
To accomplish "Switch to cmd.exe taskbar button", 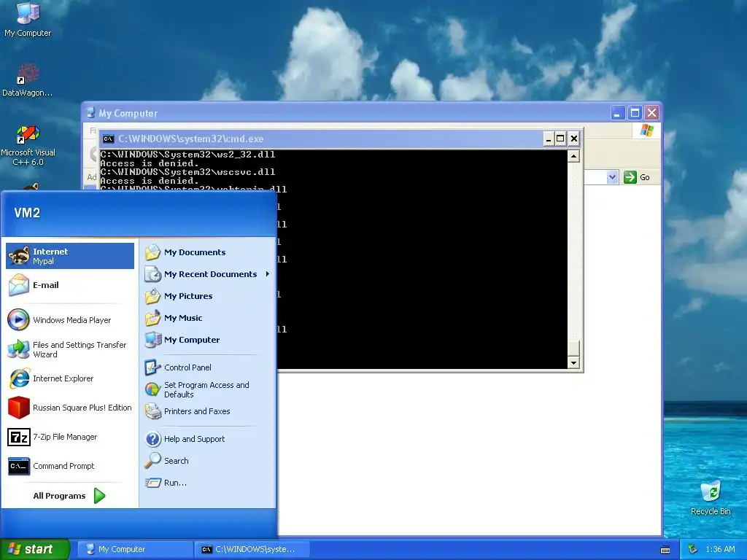I will (x=252, y=550).
